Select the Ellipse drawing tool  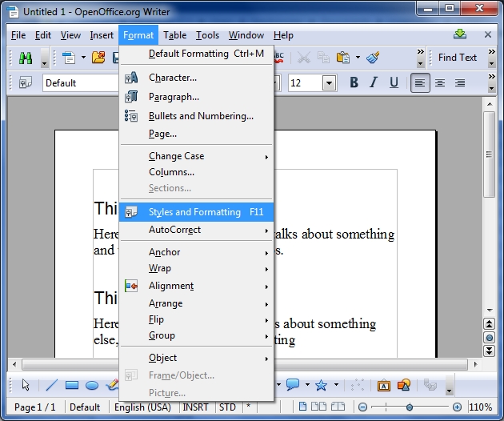[92, 385]
